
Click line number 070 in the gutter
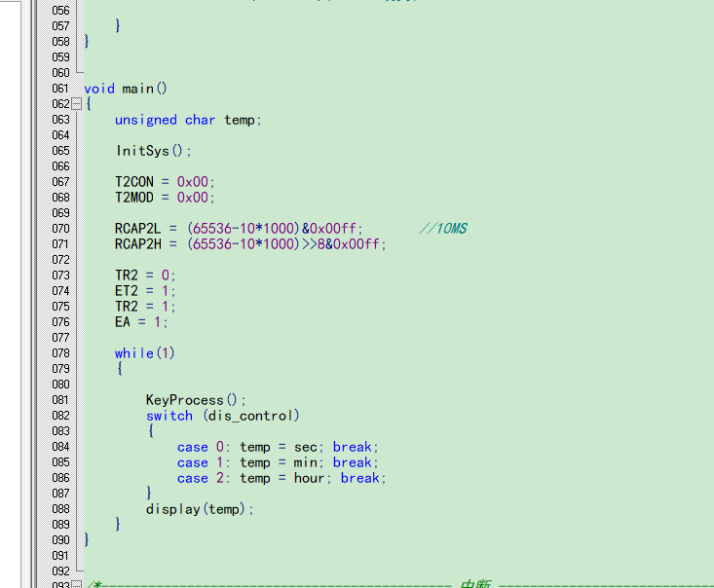click(x=60, y=229)
